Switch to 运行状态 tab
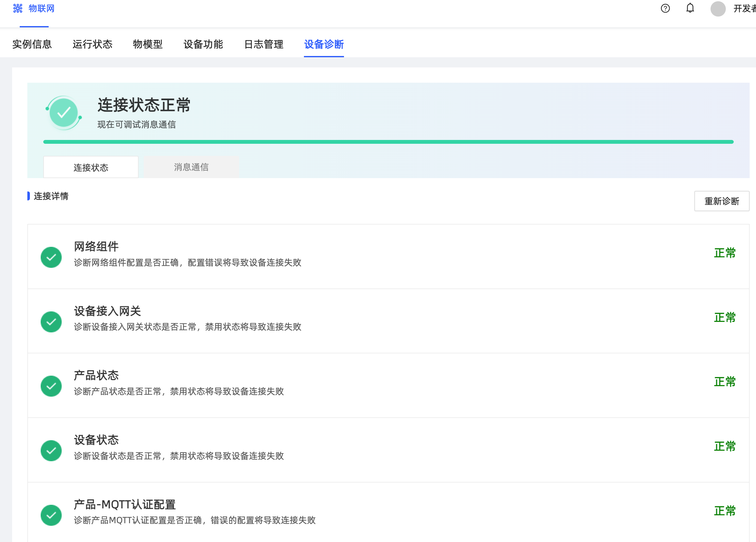 [x=92, y=44]
